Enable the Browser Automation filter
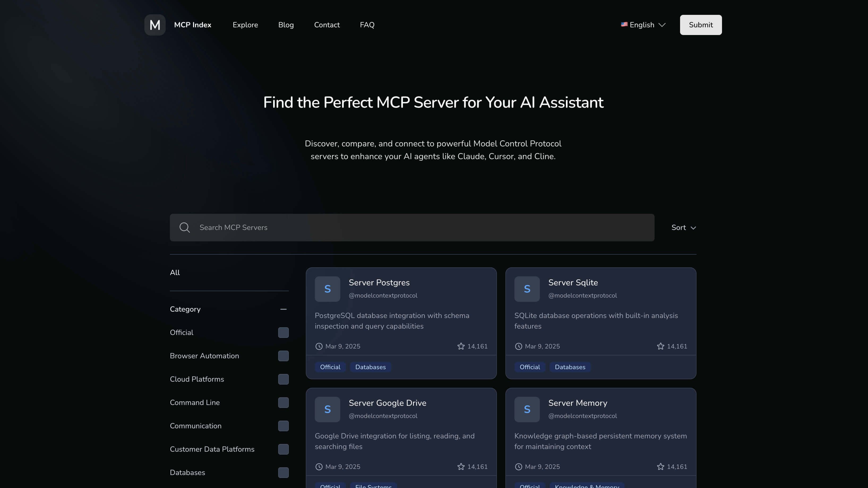868x488 pixels. click(x=283, y=356)
